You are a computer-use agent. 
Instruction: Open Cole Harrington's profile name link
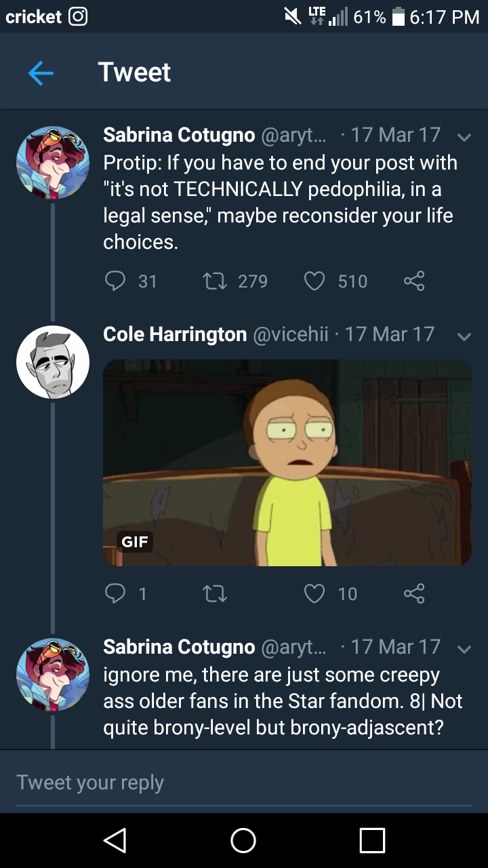[x=175, y=334]
